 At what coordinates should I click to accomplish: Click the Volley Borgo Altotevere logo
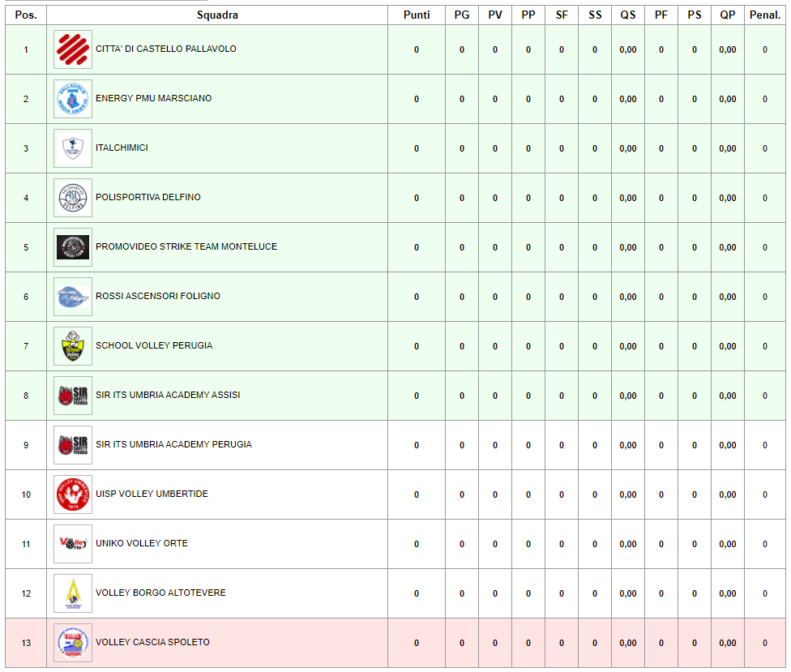[x=73, y=593]
